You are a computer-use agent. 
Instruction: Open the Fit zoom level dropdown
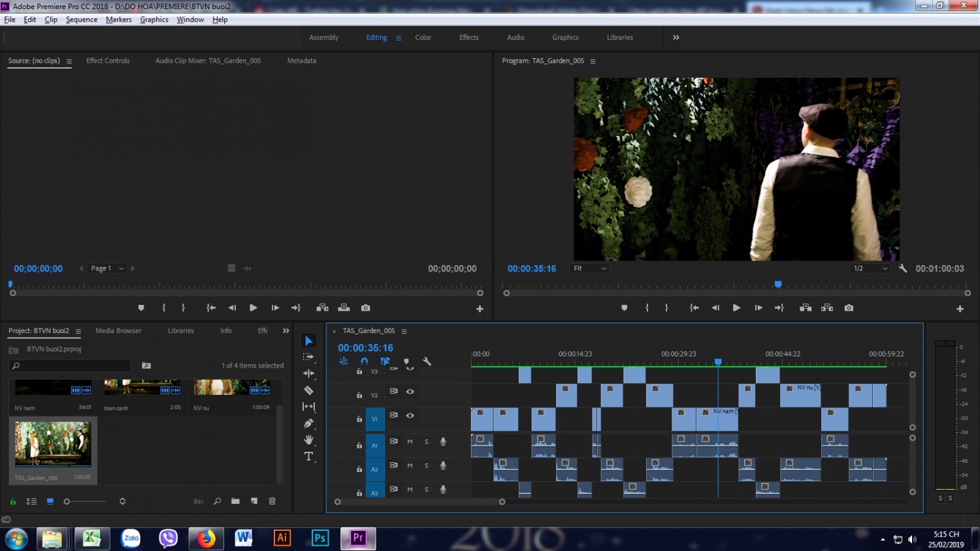click(x=590, y=268)
